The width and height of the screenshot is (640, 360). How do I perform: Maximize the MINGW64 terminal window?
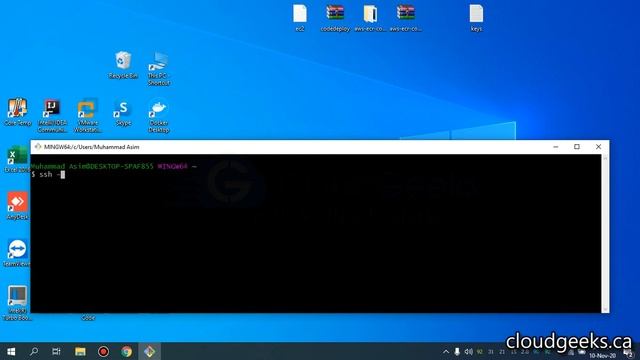pos(577,147)
